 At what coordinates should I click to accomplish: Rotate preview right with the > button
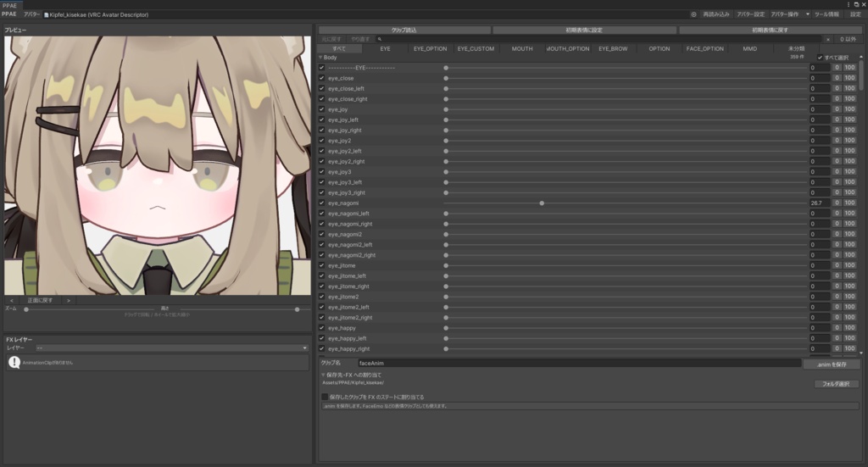click(x=69, y=300)
